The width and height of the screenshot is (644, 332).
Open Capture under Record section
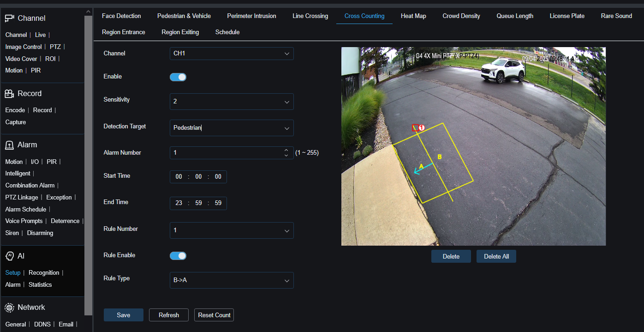pyautogui.click(x=16, y=122)
